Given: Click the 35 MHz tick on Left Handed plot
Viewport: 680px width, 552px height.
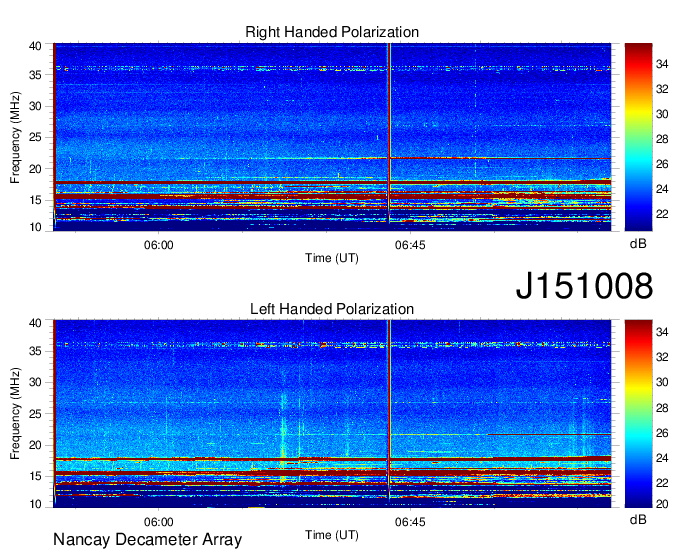Looking at the screenshot, I should [35, 351].
